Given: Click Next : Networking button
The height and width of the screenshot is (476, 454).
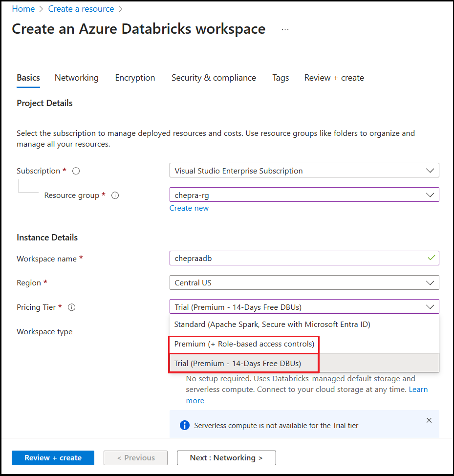Looking at the screenshot, I should (x=226, y=458).
